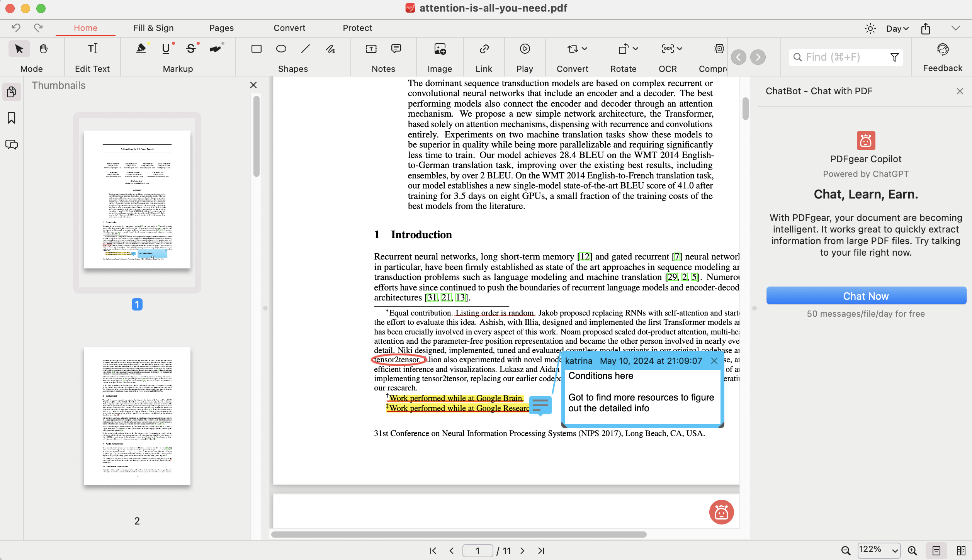Screen dimensions: 972x560
Task: Enable single page view layout
Action: click(936, 551)
